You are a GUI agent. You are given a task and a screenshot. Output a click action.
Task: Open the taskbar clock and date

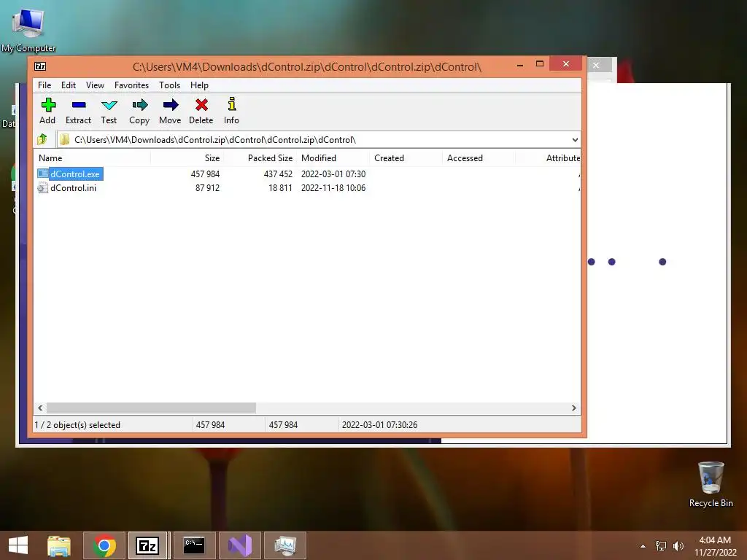(715, 546)
